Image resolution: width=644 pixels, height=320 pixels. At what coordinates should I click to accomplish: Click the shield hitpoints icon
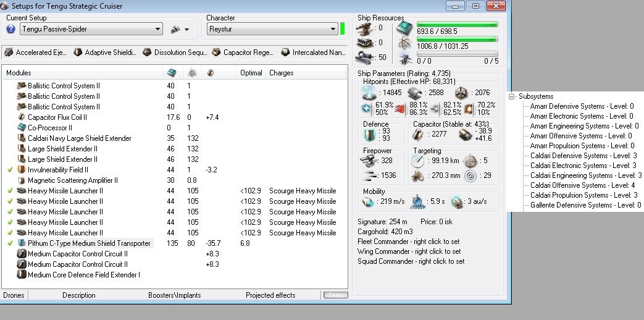370,93
